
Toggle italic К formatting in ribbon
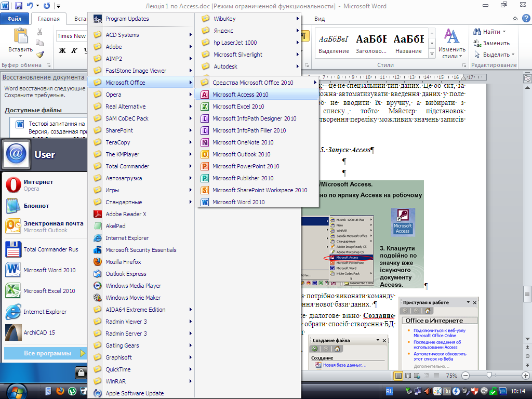[x=74, y=51]
